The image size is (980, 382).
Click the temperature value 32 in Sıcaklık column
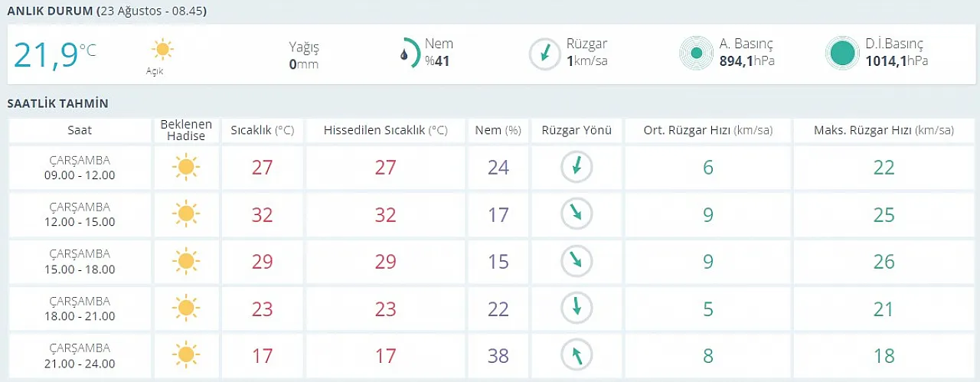coord(263,214)
